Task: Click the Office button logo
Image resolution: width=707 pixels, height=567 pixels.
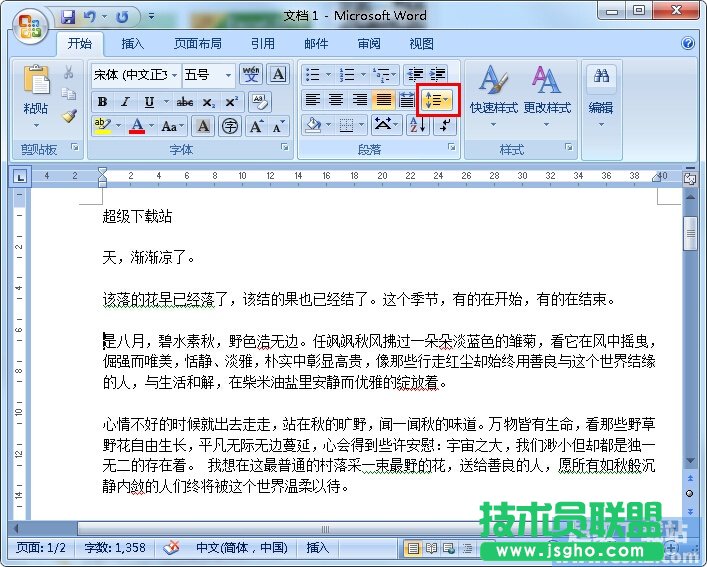Action: point(30,25)
